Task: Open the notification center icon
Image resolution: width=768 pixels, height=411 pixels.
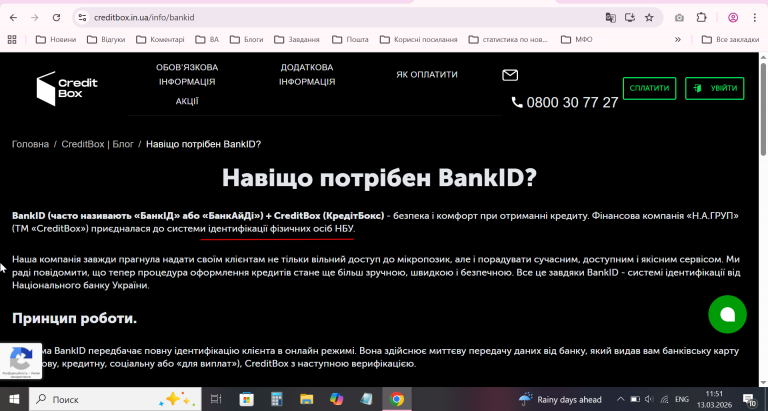Action: pos(749,399)
